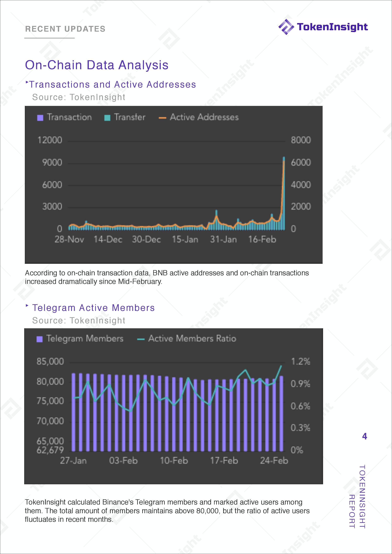Image resolution: width=392 pixels, height=554 pixels.
Task: Click the 0.3% ratio axis label
Action: click(x=300, y=428)
